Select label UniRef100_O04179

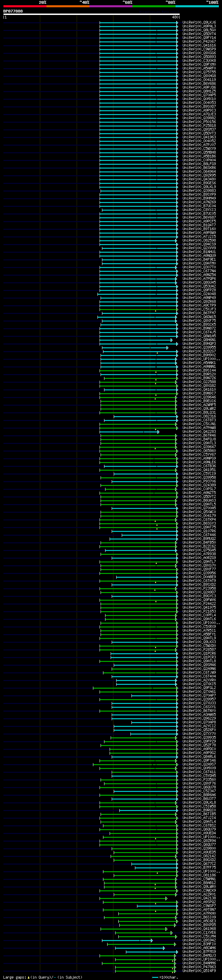[199, 516]
